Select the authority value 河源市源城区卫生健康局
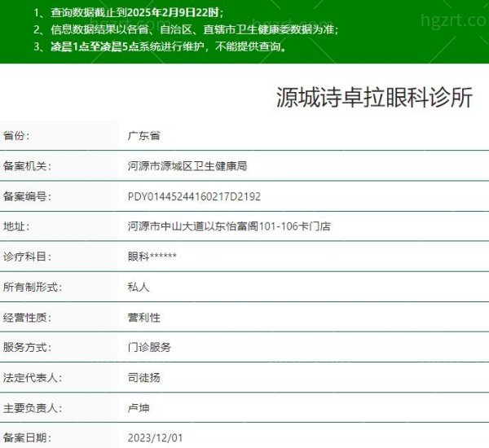489x448 pixels. pos(187,166)
